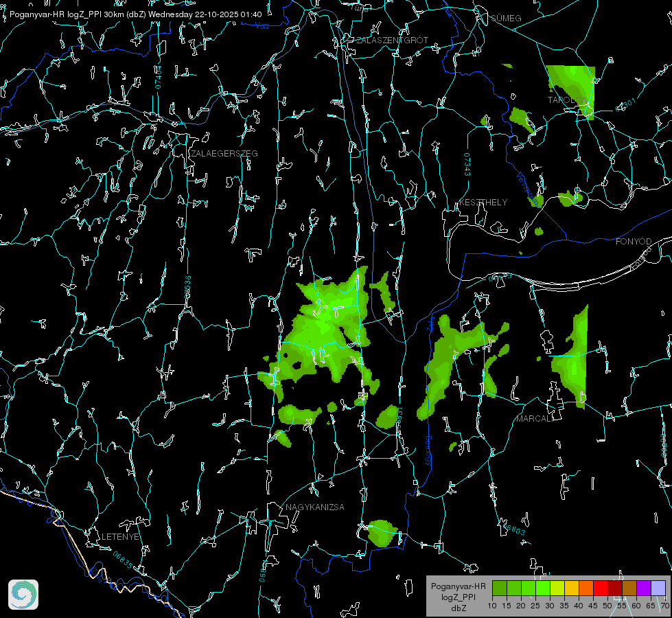Viewport: 672px width, 618px height.
Task: Select the NAGYKANIZSA city label
Action: tap(315, 507)
